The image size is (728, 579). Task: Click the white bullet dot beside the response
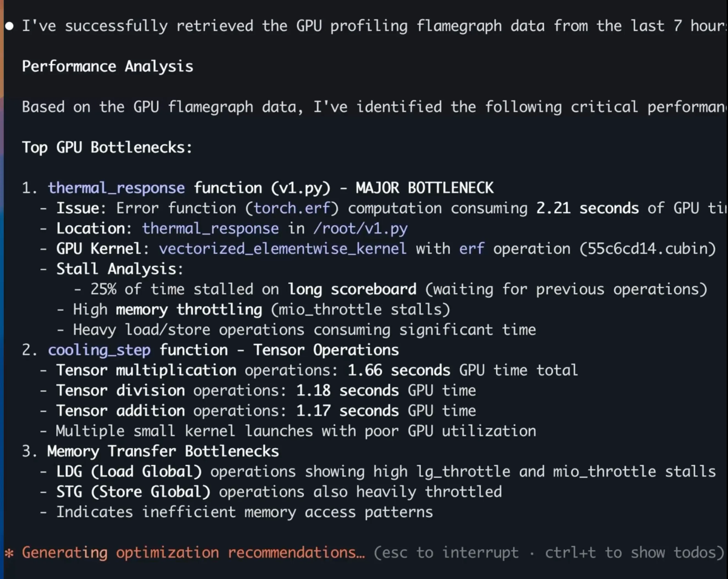(x=9, y=26)
